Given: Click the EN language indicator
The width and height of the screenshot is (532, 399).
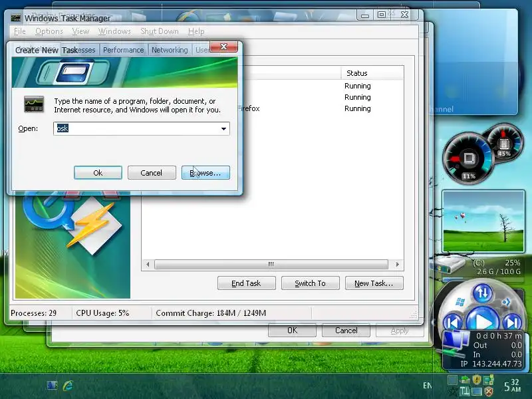Looking at the screenshot, I should click(428, 386).
